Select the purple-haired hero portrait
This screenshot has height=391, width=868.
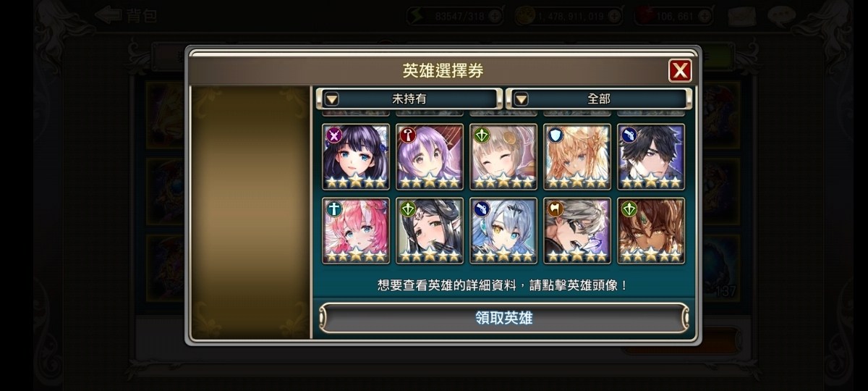429,156
